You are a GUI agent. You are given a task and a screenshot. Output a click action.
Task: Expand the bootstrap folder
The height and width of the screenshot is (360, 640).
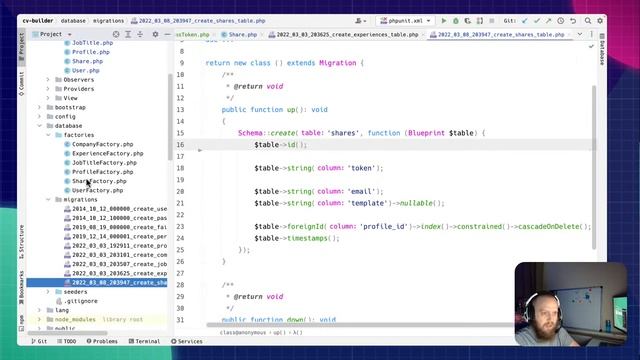(x=40, y=107)
